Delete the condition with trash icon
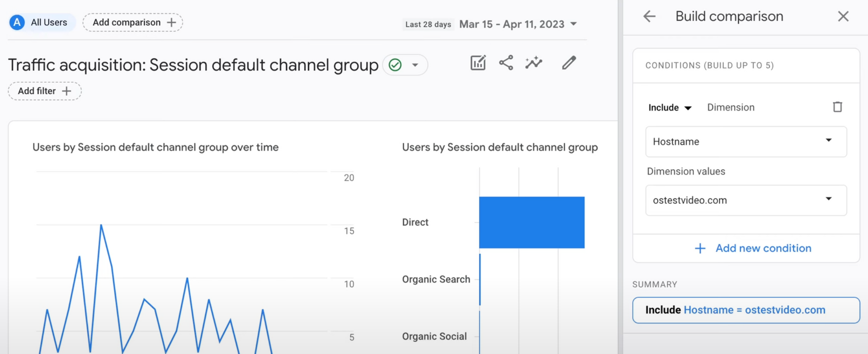Image resolution: width=868 pixels, height=354 pixels. point(837,107)
